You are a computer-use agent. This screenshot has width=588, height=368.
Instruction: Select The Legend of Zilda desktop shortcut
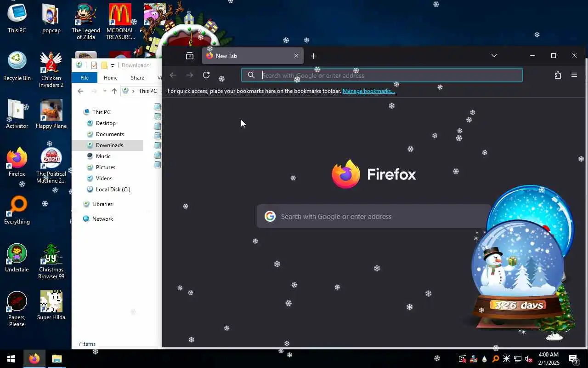click(x=86, y=22)
